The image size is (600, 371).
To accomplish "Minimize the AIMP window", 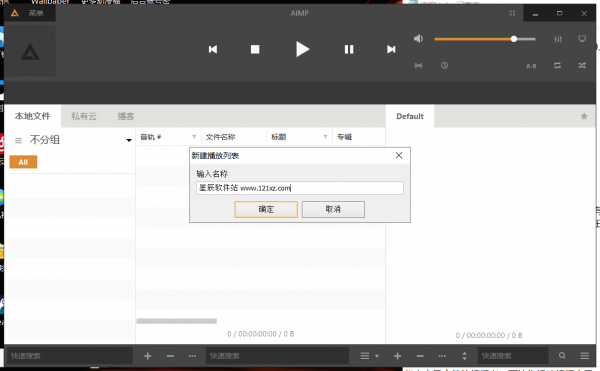I will (535, 14).
